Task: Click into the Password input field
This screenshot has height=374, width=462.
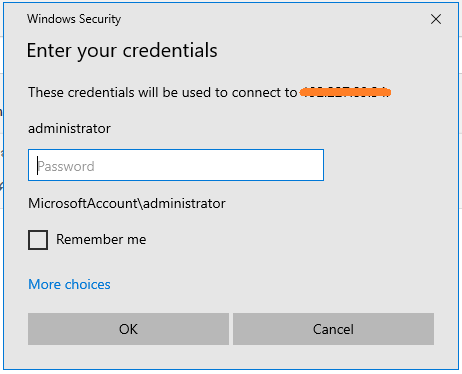Action: [176, 165]
